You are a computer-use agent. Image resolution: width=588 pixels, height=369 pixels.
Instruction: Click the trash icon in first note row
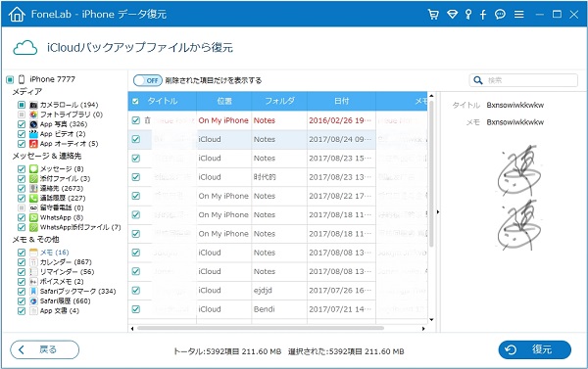(147, 120)
